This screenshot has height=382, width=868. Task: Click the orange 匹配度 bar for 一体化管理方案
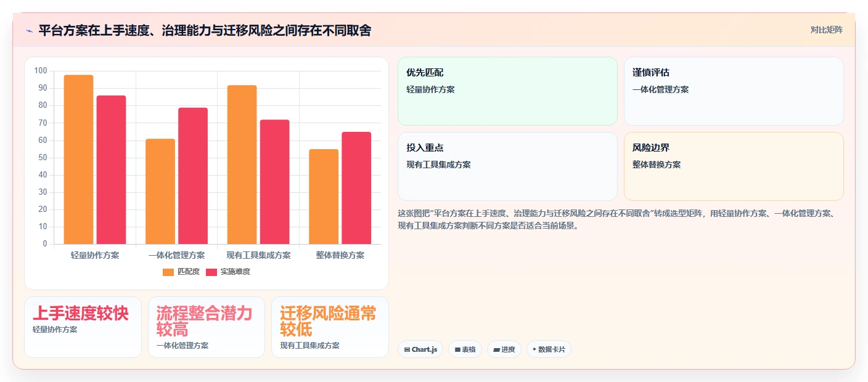point(160,192)
